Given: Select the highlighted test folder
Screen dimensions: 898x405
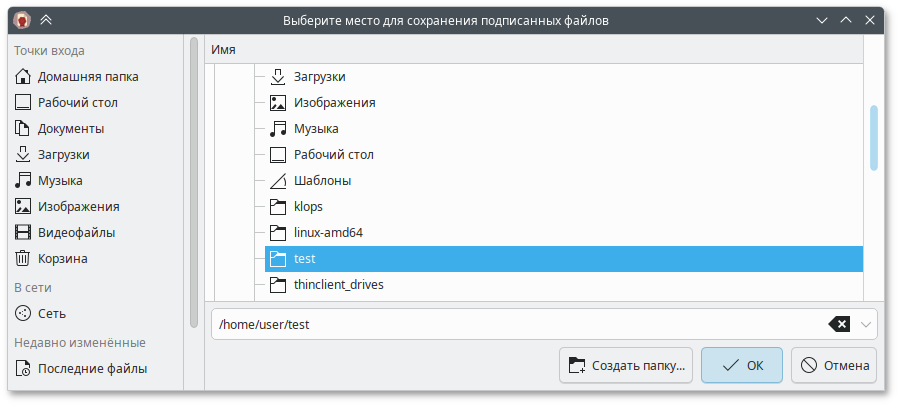Looking at the screenshot, I should click(x=564, y=258).
